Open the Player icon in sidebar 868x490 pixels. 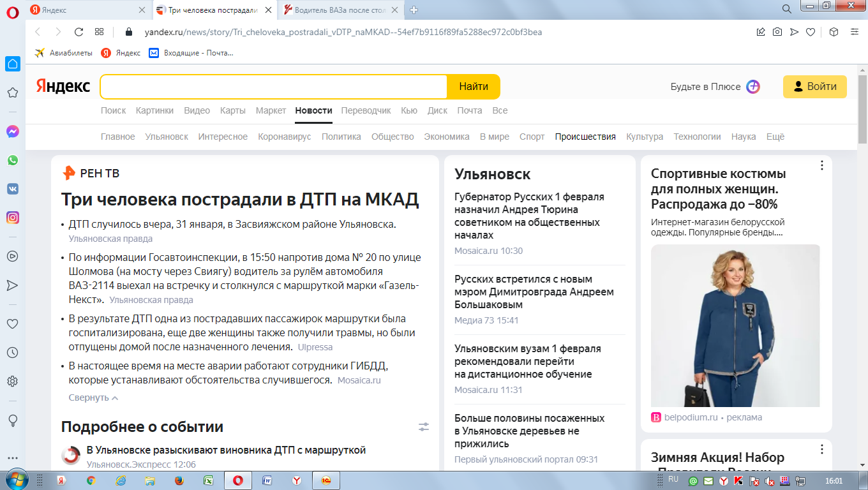12,256
